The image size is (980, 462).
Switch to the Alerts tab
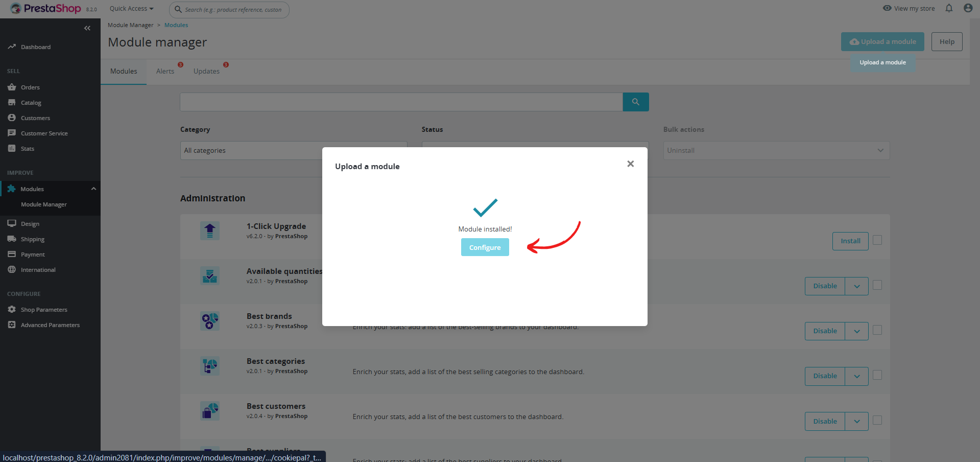click(x=164, y=71)
